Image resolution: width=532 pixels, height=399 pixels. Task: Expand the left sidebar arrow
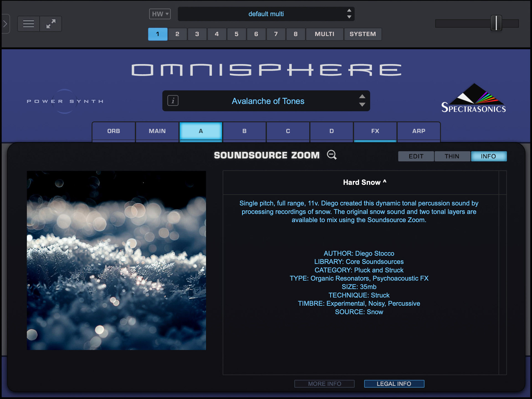pos(5,24)
